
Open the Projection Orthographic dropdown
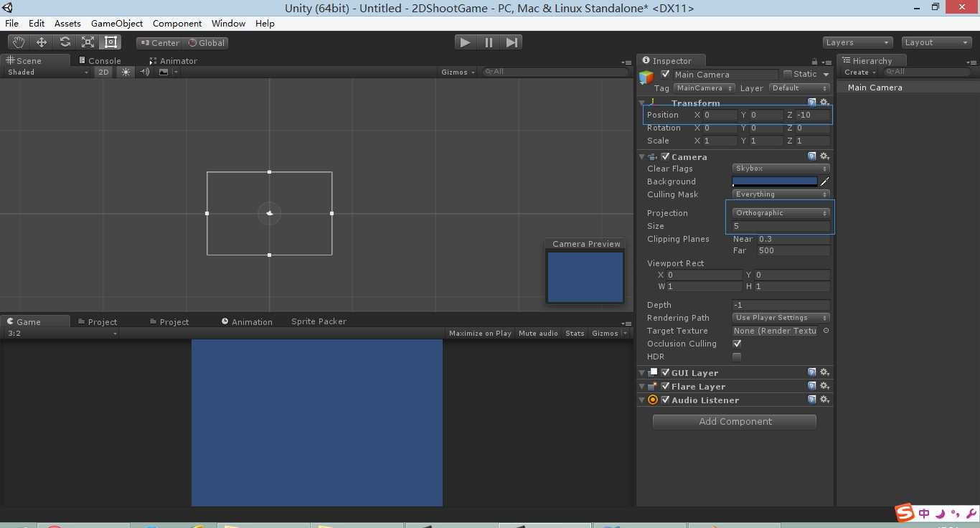click(x=781, y=213)
